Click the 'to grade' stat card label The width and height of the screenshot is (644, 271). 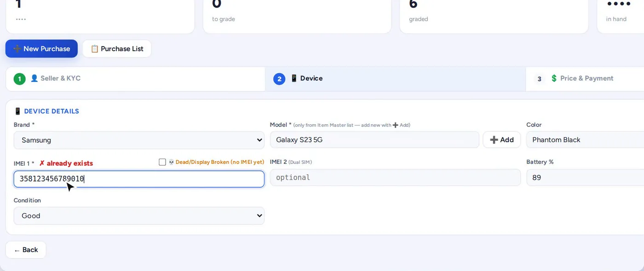224,19
